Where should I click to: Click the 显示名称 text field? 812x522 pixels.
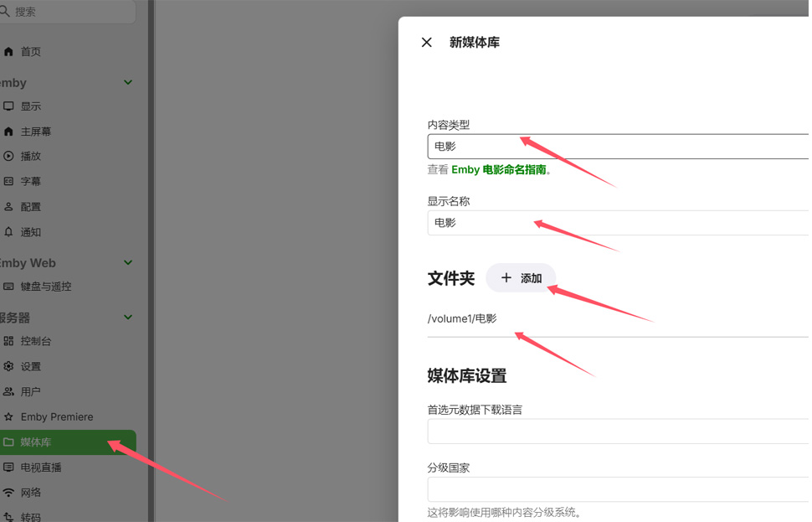pos(618,223)
